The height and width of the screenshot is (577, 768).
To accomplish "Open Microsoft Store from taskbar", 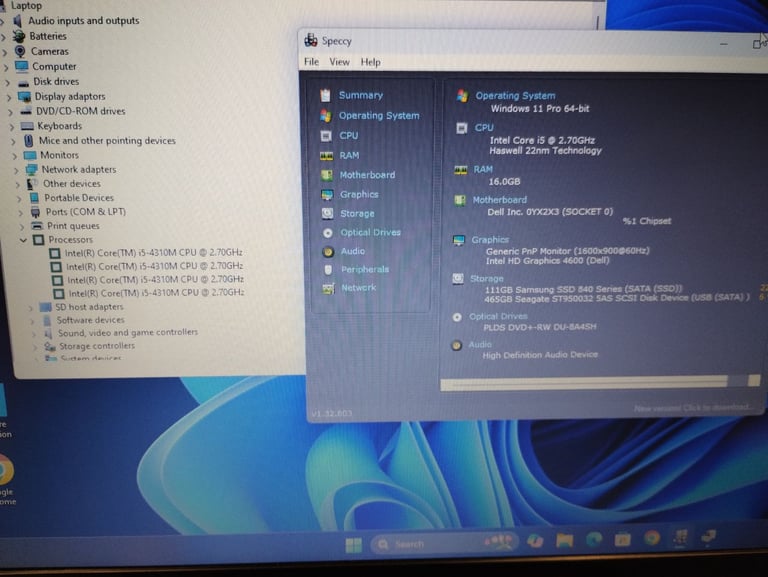I will [623, 539].
